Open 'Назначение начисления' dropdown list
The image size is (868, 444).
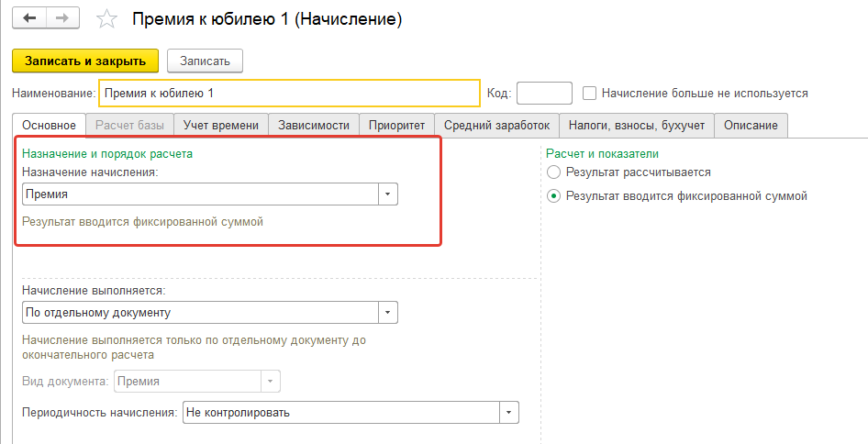(388, 194)
